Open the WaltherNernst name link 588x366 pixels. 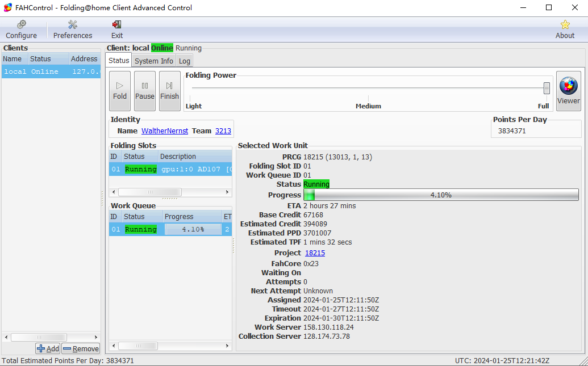(x=165, y=131)
